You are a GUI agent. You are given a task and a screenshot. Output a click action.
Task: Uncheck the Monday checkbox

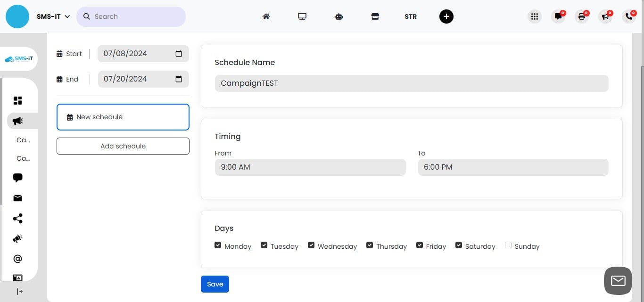coord(218,245)
